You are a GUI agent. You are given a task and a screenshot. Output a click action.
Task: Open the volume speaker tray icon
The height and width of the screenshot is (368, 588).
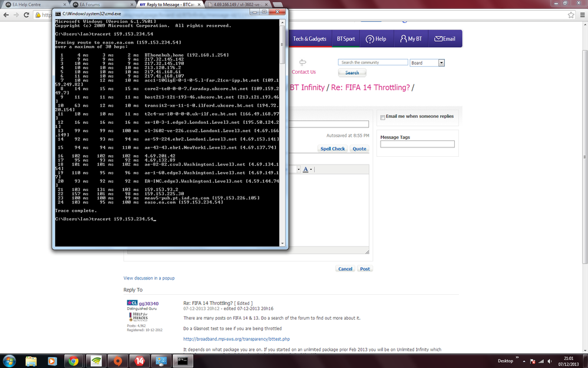pos(549,362)
